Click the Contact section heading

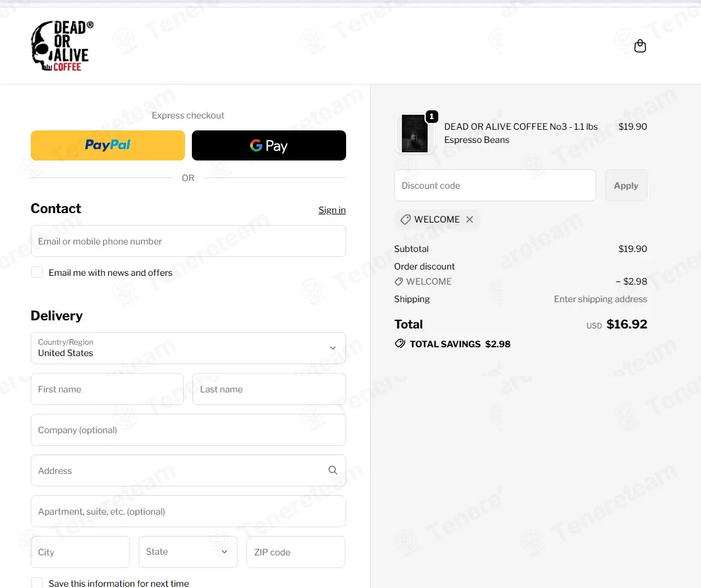click(x=55, y=209)
